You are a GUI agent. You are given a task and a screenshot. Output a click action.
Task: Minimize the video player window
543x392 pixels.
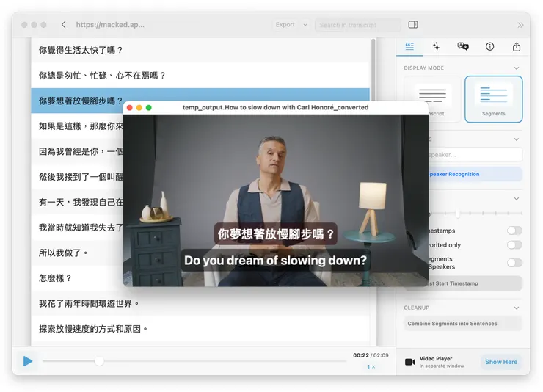pyautogui.click(x=139, y=108)
